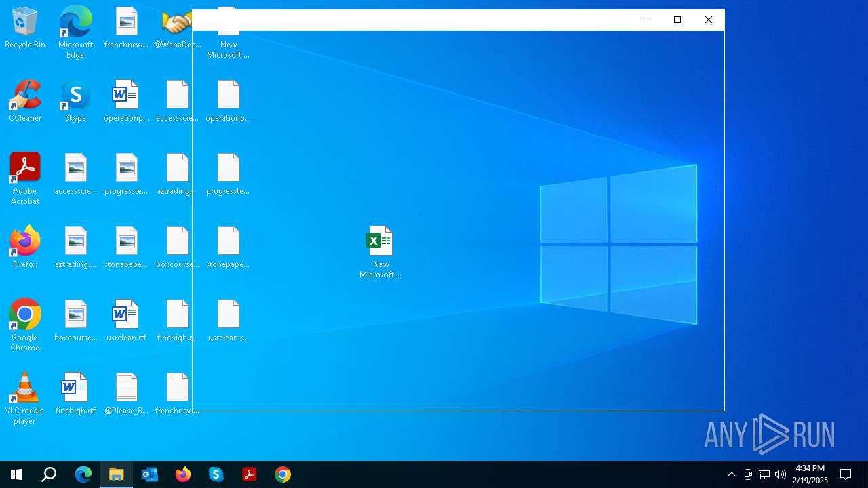Close the blank transparent window

pos(709,20)
